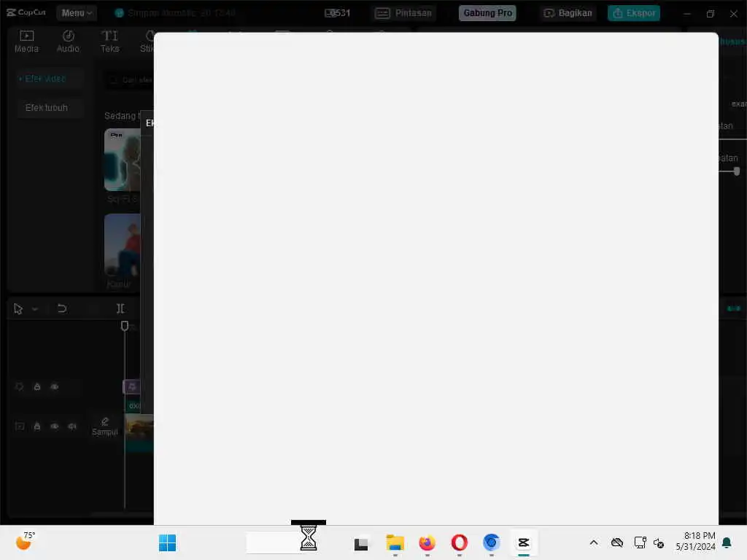Image resolution: width=747 pixels, height=560 pixels.
Task: Open the Menu dropdown in CapCut
Action: pos(76,13)
